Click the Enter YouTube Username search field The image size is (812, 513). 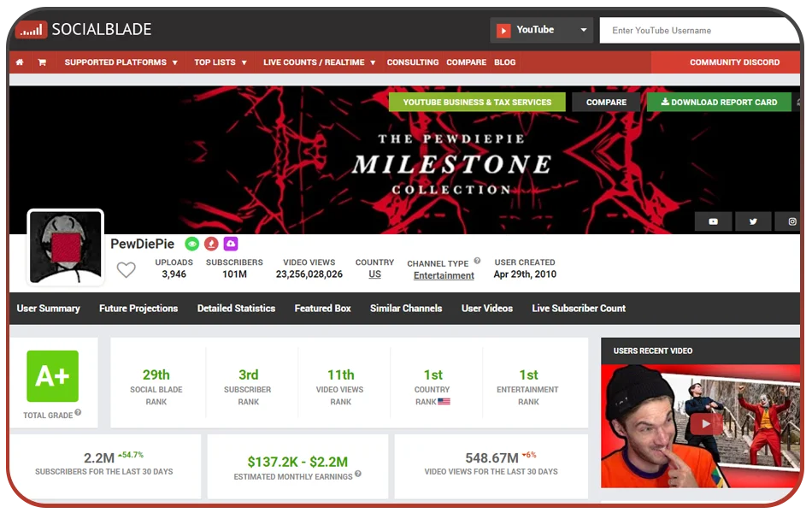700,31
